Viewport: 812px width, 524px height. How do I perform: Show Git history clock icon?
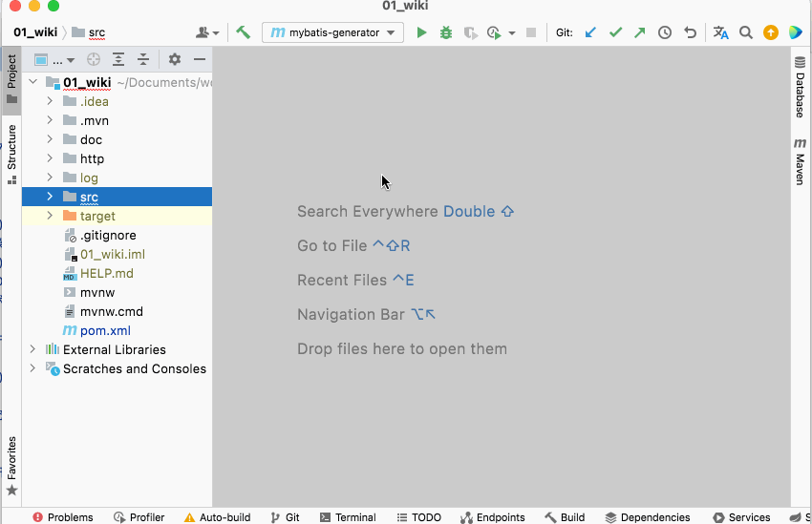pyautogui.click(x=665, y=32)
